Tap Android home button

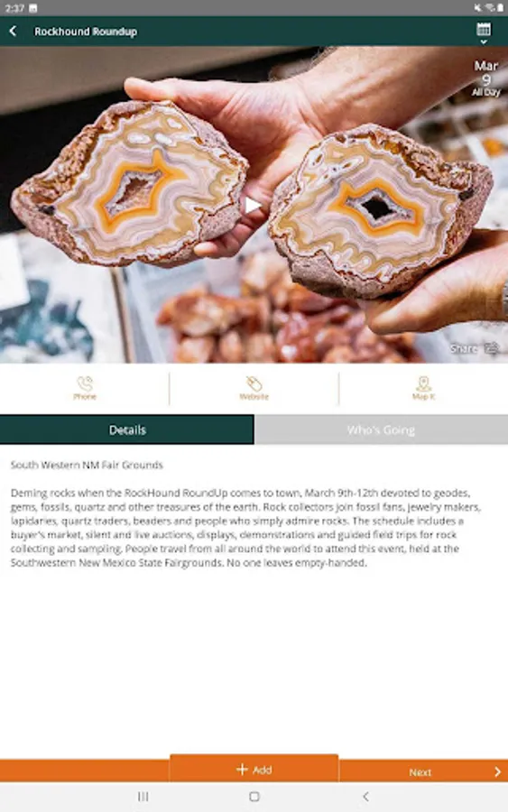coord(254,797)
